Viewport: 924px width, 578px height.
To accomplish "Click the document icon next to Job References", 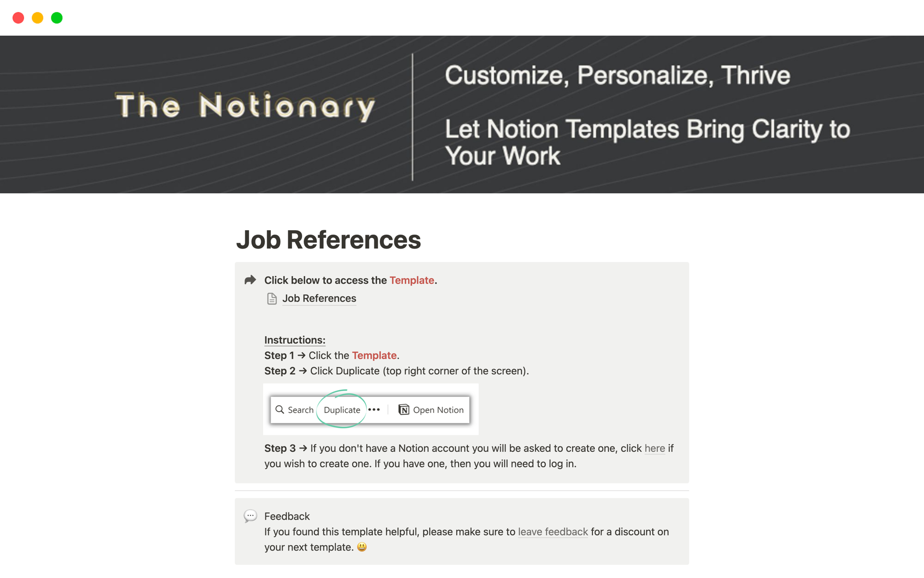I will pyautogui.click(x=272, y=298).
